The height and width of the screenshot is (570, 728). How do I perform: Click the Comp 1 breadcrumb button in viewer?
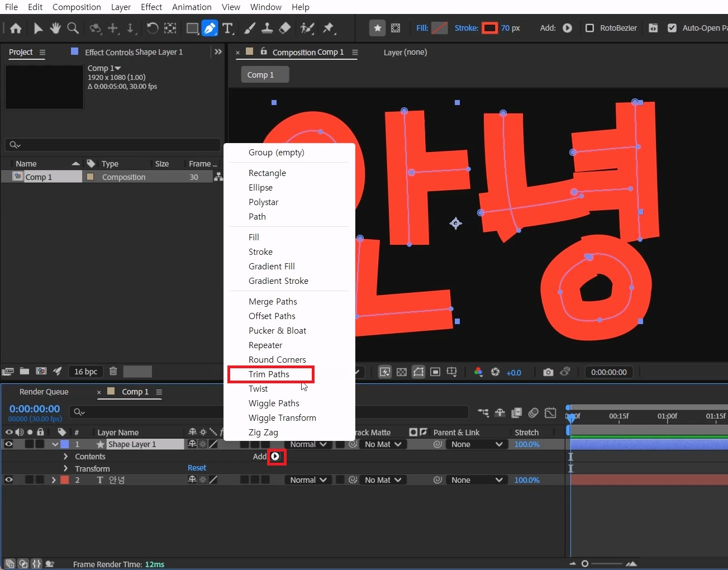point(265,75)
